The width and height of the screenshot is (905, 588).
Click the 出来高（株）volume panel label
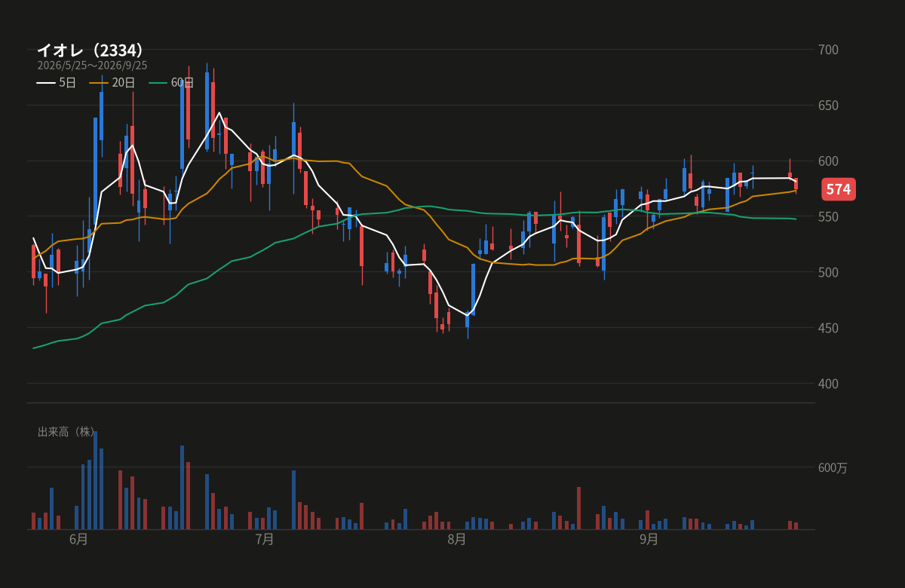click(x=66, y=432)
